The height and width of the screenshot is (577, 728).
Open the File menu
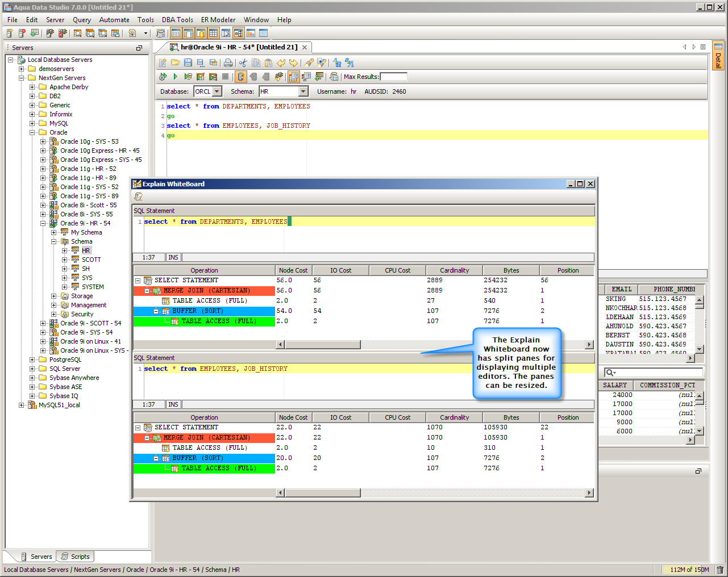coord(13,20)
